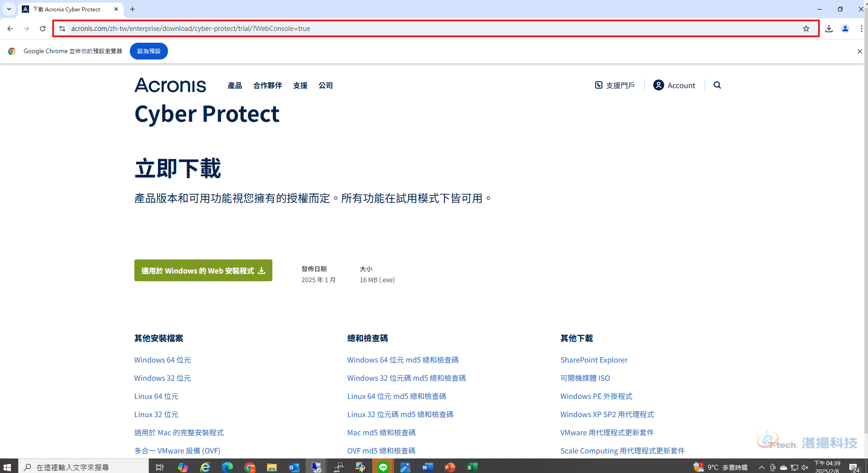Open the 產品 menu
The image size is (868, 473).
pos(235,85)
